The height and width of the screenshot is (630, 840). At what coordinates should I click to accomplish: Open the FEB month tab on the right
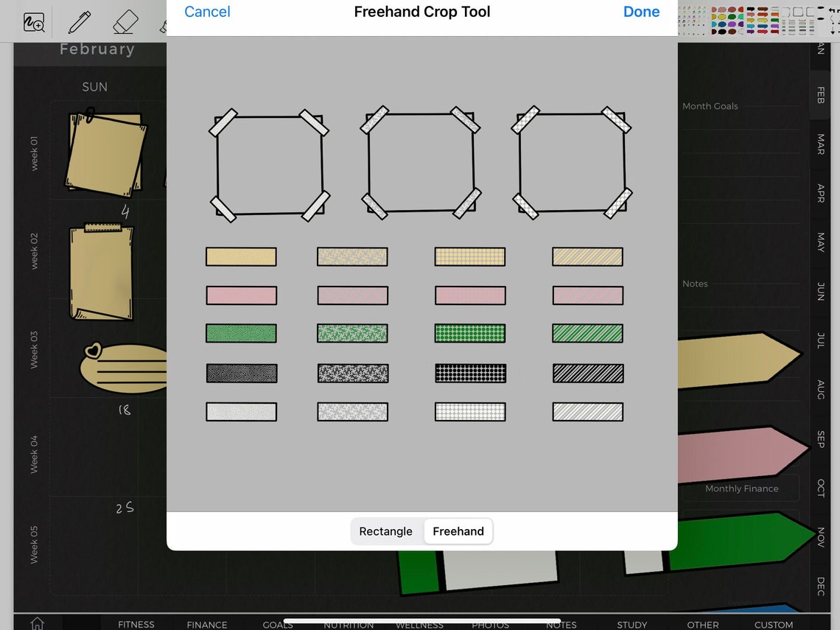[x=820, y=95]
